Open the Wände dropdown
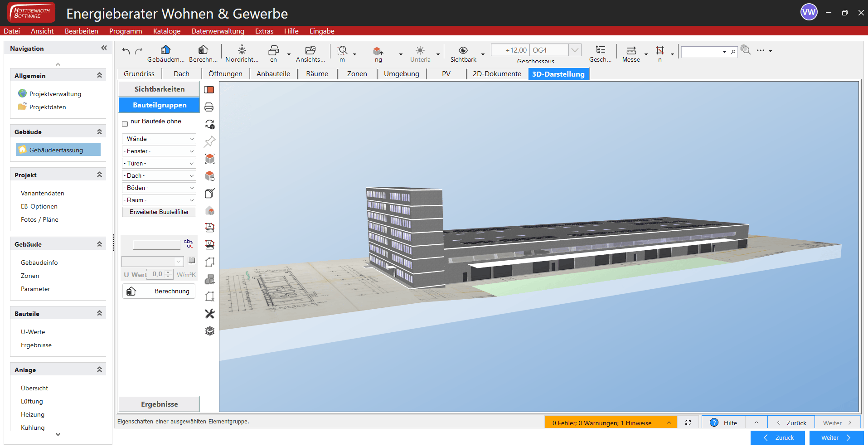 159,139
